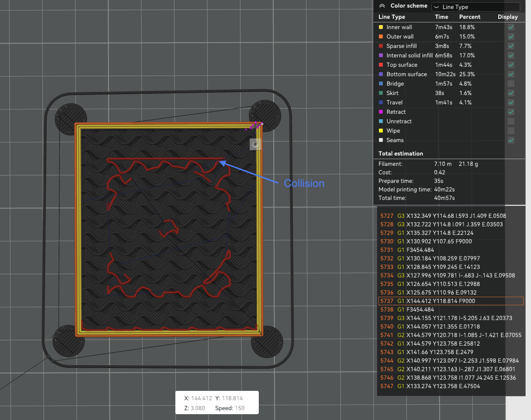
Task: Click the teal Unretract legend icon
Action: pyautogui.click(x=382, y=121)
